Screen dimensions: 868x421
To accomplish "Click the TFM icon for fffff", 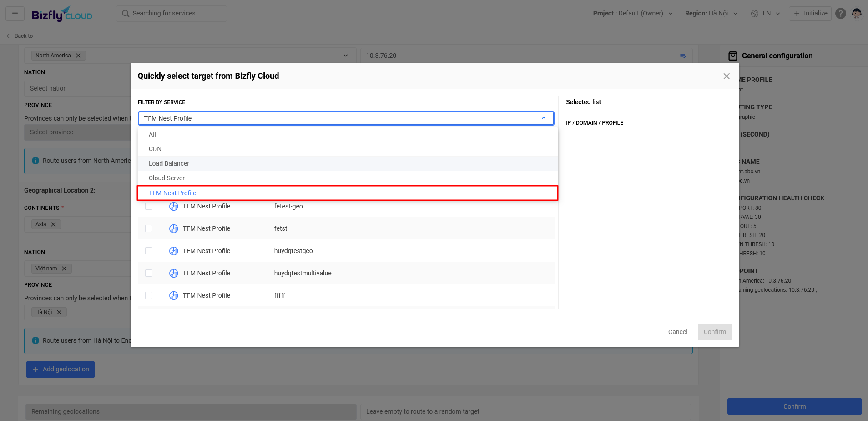I will point(174,295).
